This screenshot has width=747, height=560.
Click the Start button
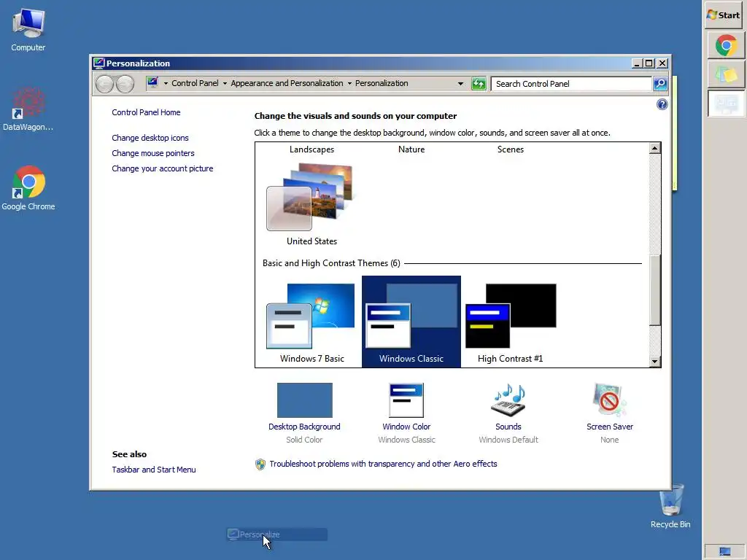coord(724,15)
